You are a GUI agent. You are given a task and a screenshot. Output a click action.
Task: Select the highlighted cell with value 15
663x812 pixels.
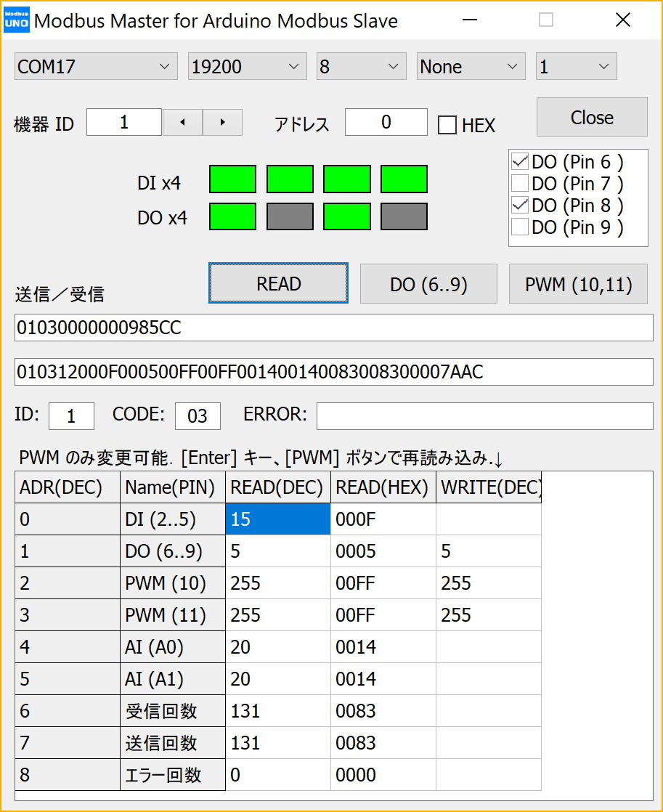(278, 519)
